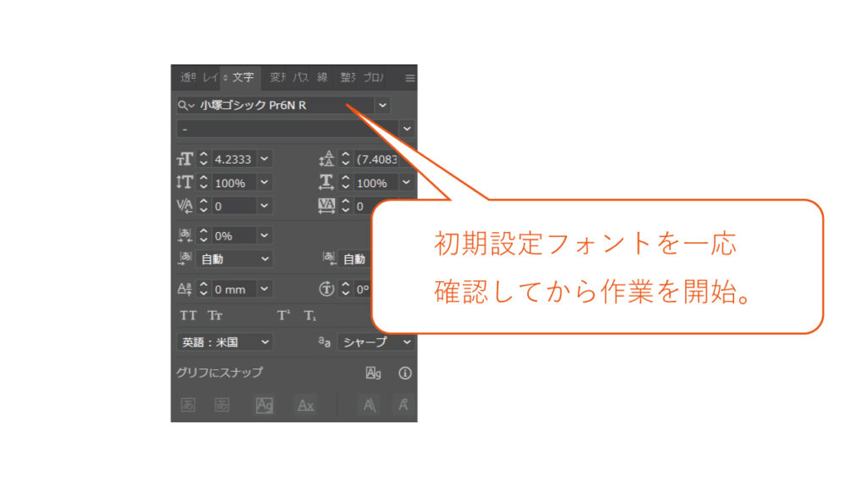
Task: Open the 英語：米国 language dropdown
Action: click(x=264, y=342)
